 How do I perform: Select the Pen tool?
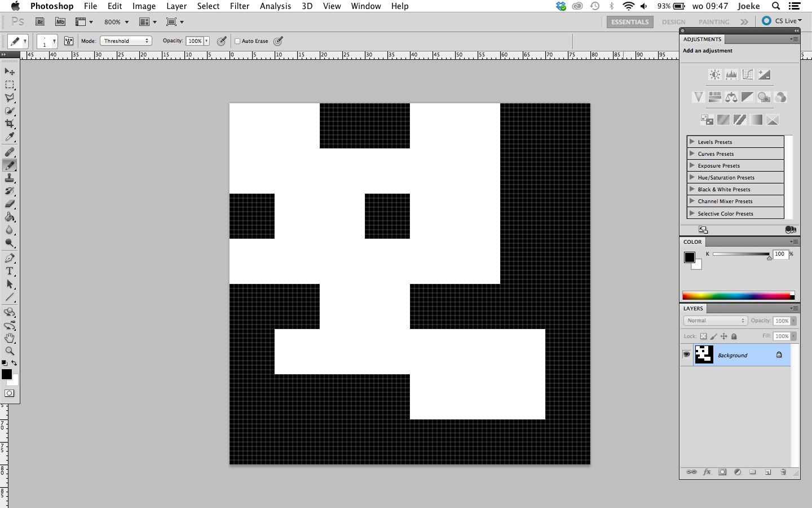pos(10,258)
